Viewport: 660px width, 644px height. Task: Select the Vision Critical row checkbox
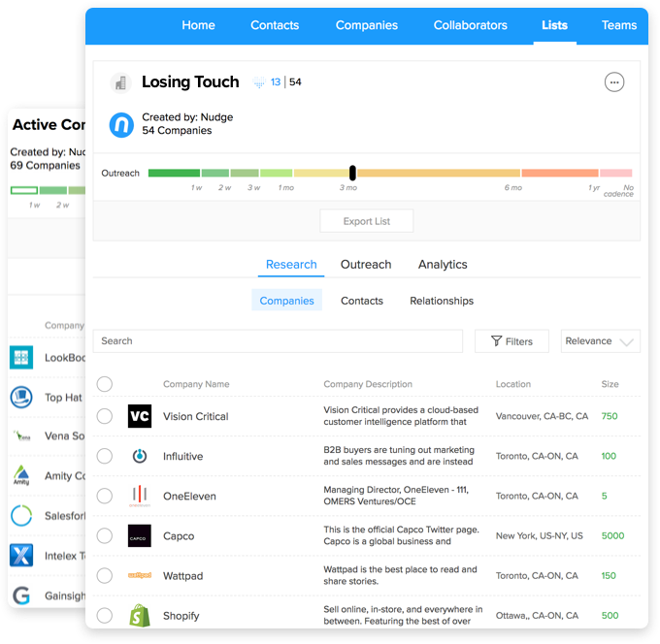pyautogui.click(x=105, y=416)
